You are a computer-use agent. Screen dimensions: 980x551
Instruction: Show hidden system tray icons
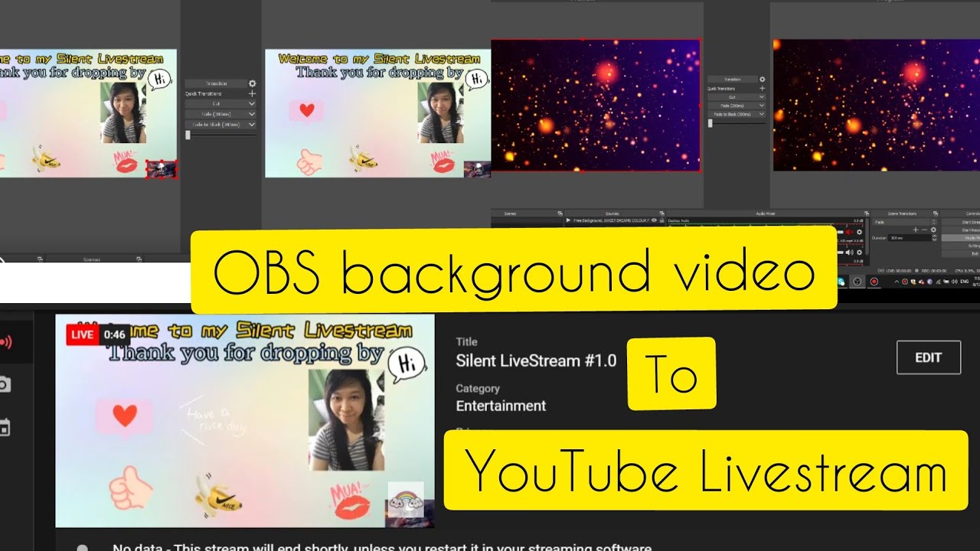click(897, 282)
